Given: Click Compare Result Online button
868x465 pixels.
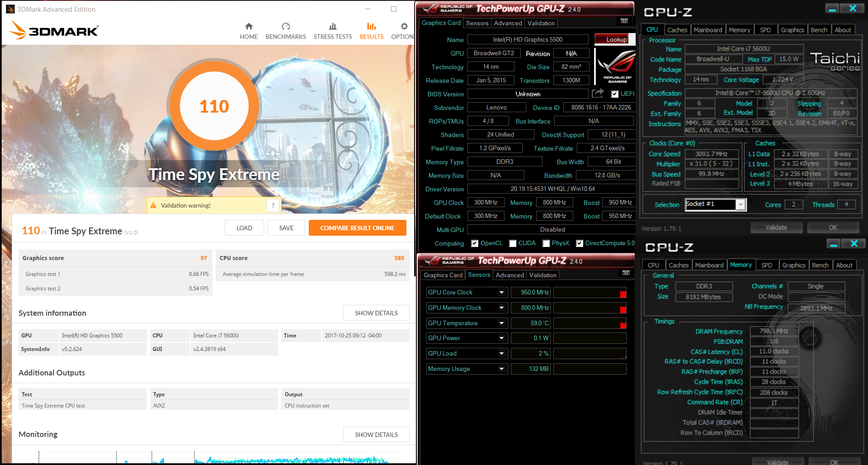Looking at the screenshot, I should click(357, 228).
